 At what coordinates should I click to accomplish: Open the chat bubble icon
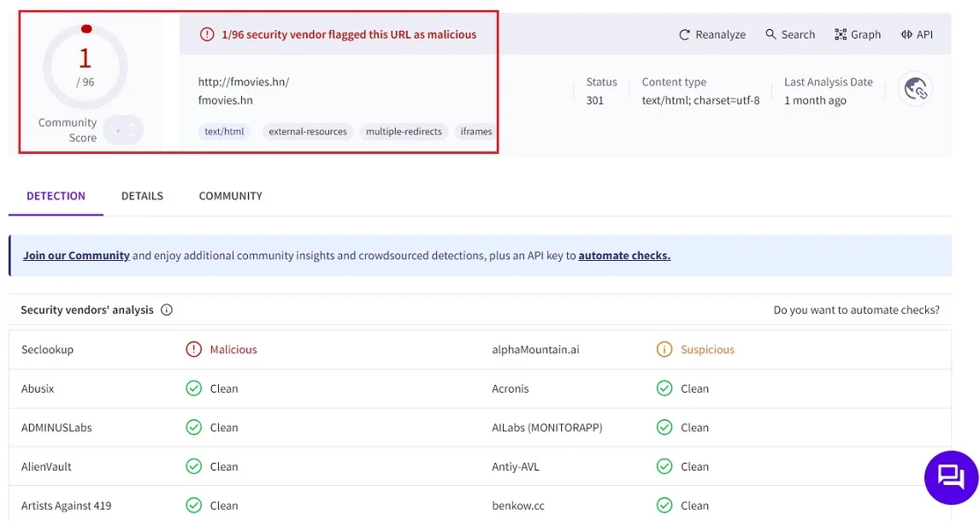tap(951, 477)
